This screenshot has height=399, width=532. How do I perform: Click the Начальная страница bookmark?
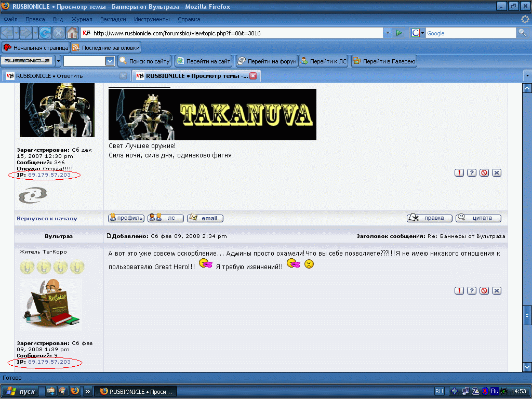tap(36, 47)
